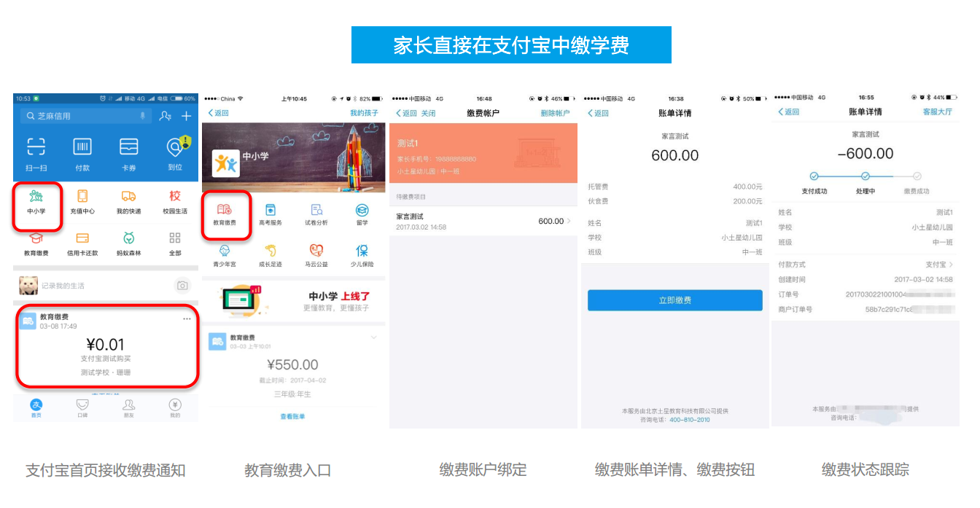
Task: Collapse the ¥550.00 bill card chevron
Action: [374, 337]
